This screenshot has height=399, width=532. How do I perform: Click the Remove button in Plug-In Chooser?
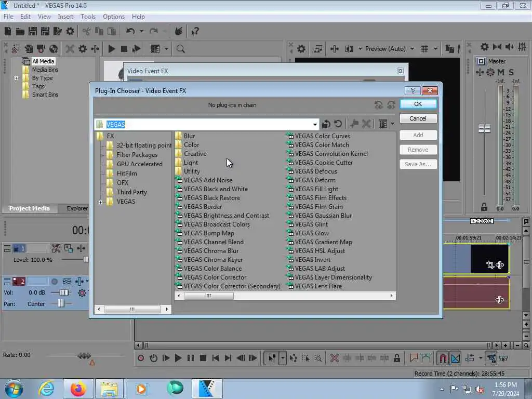[x=418, y=150]
